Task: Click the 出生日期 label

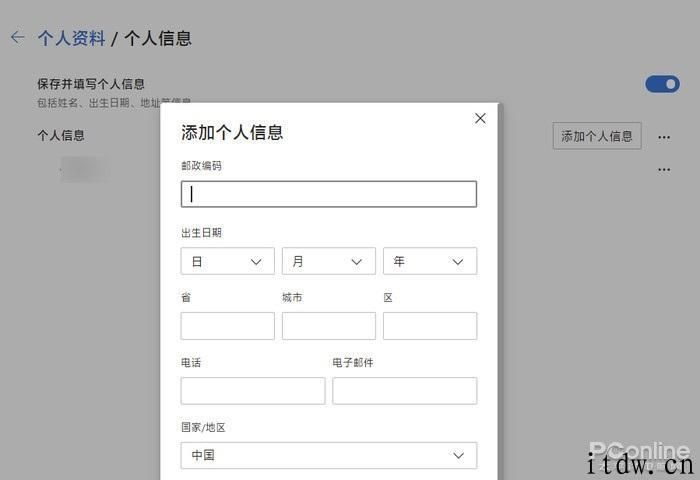Action: 201,233
